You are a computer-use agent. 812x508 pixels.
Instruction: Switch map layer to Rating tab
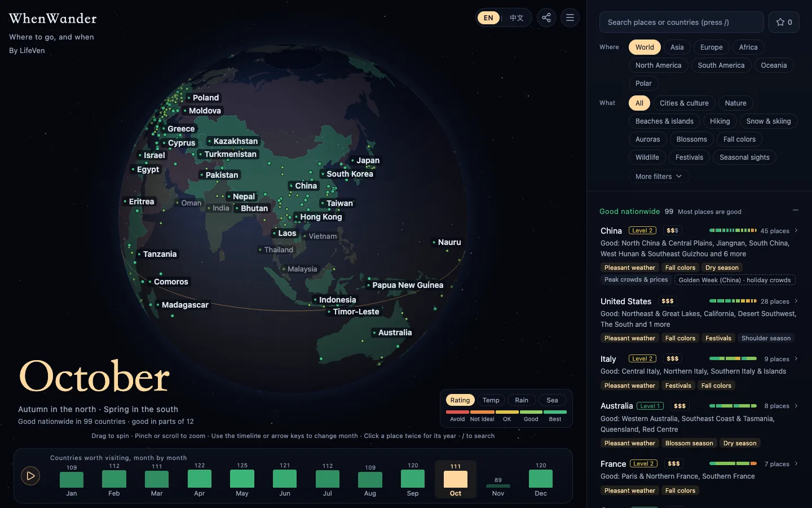tap(460, 400)
